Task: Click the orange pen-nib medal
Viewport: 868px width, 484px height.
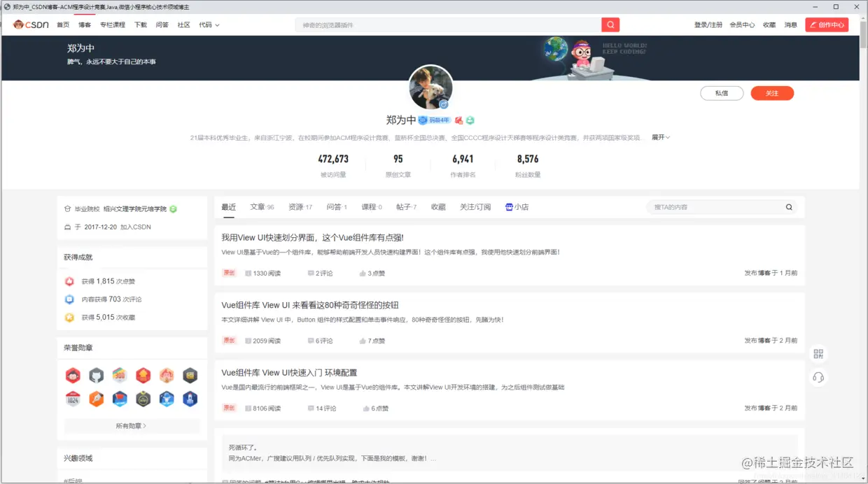Action: [x=97, y=399]
